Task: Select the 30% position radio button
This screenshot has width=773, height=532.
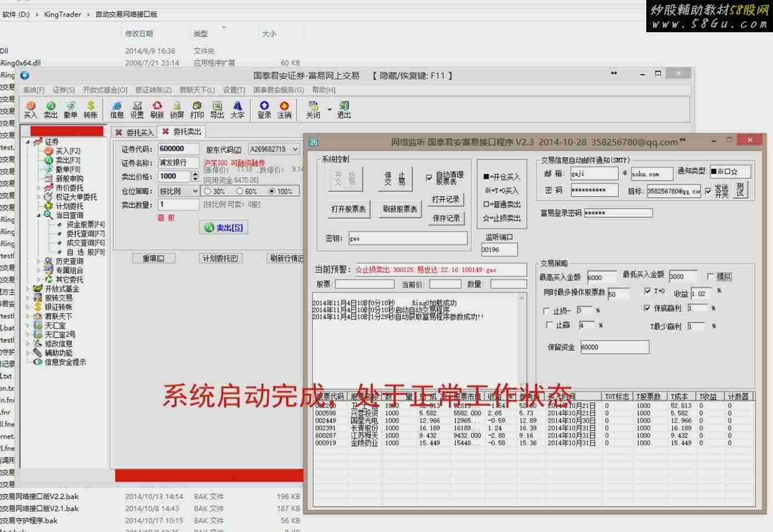Action: coord(207,191)
